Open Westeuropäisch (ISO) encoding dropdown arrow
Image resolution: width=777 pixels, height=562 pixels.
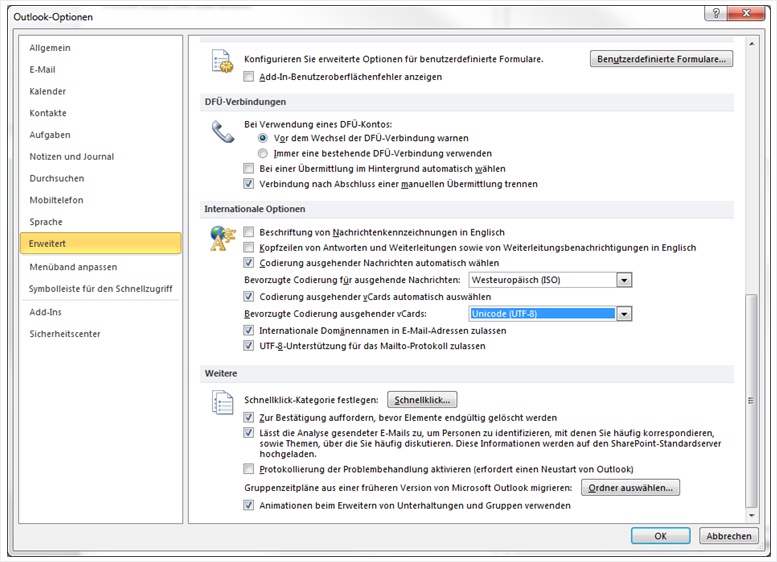624,280
